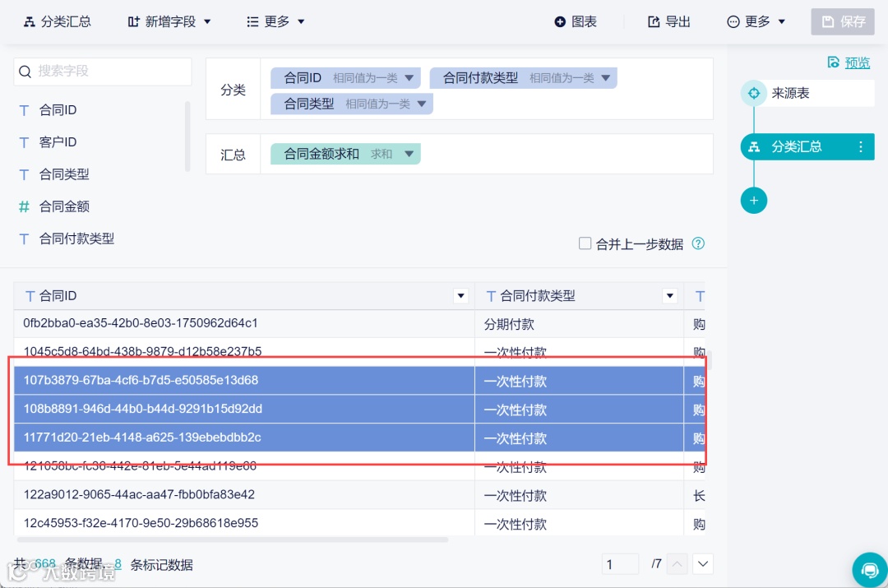Click the page number input field

(619, 564)
